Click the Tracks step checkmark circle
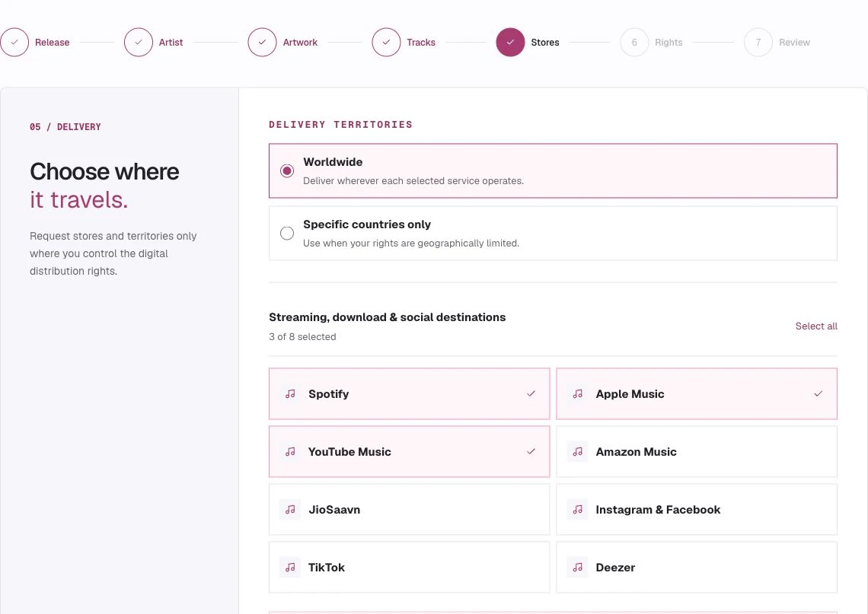868x614 pixels. (386, 42)
